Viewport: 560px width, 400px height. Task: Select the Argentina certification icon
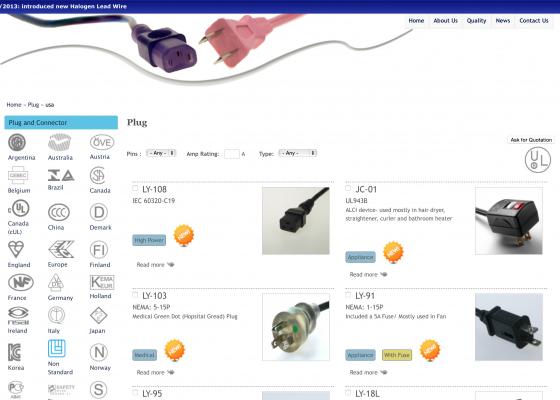pos(17,142)
